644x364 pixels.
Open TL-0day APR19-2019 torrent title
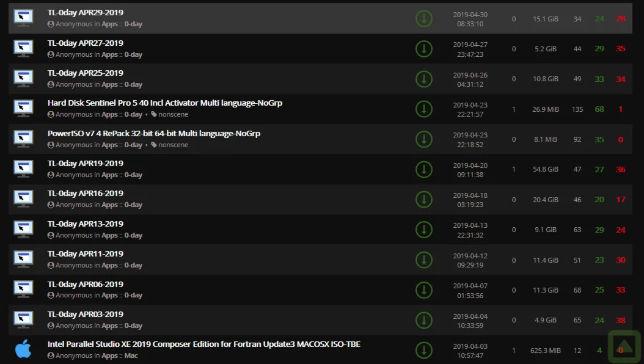tap(86, 163)
